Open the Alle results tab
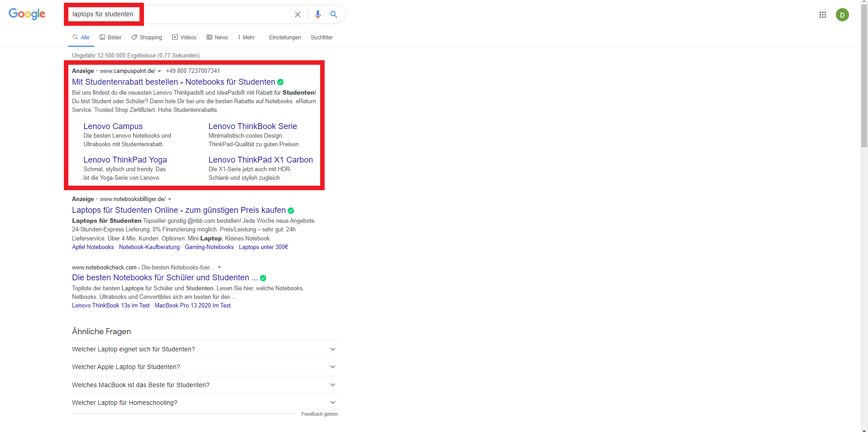The image size is (868, 432). 81,38
